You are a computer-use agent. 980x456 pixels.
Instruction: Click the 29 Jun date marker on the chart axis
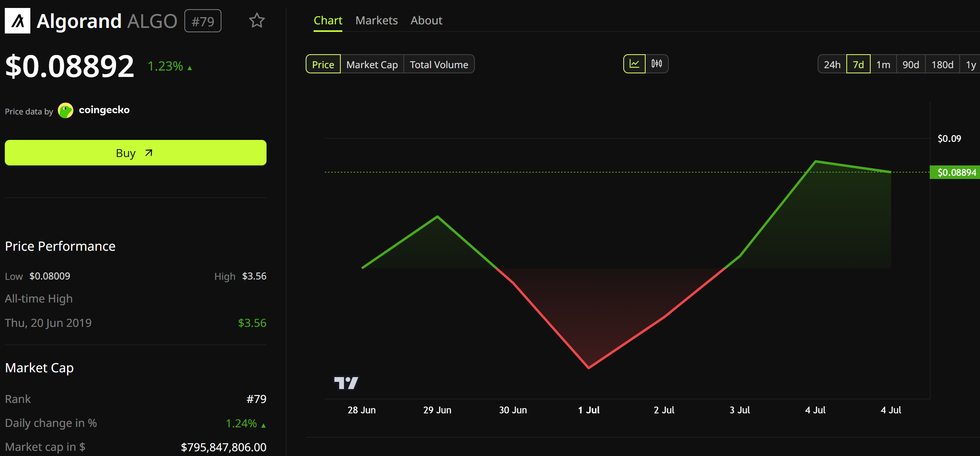point(437,410)
